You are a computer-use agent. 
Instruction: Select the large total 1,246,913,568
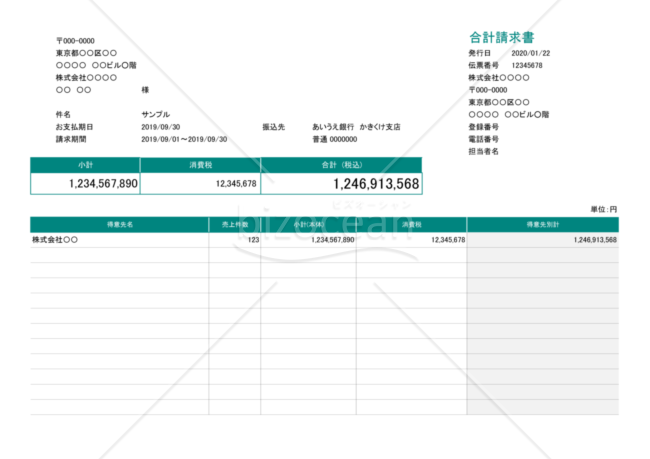376,184
